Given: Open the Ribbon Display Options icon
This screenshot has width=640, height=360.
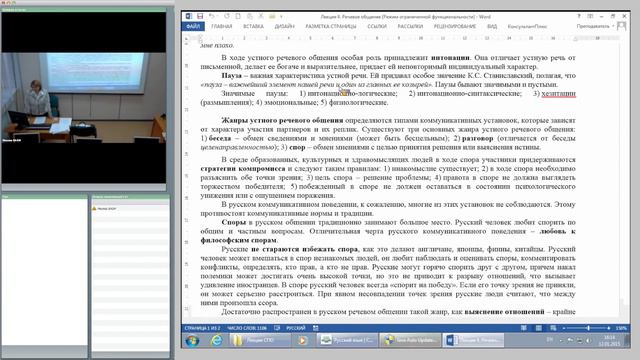Looking at the screenshot, I should point(590,16).
